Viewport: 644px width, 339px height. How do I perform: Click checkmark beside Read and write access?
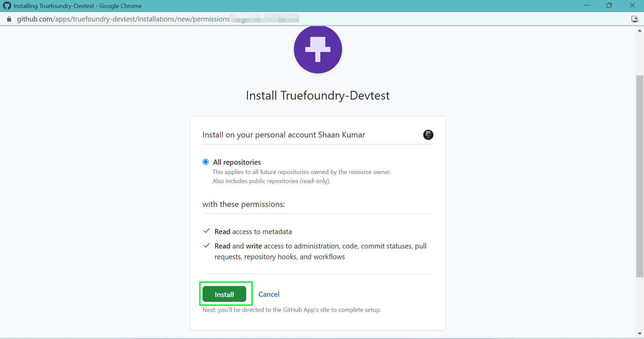coord(207,245)
